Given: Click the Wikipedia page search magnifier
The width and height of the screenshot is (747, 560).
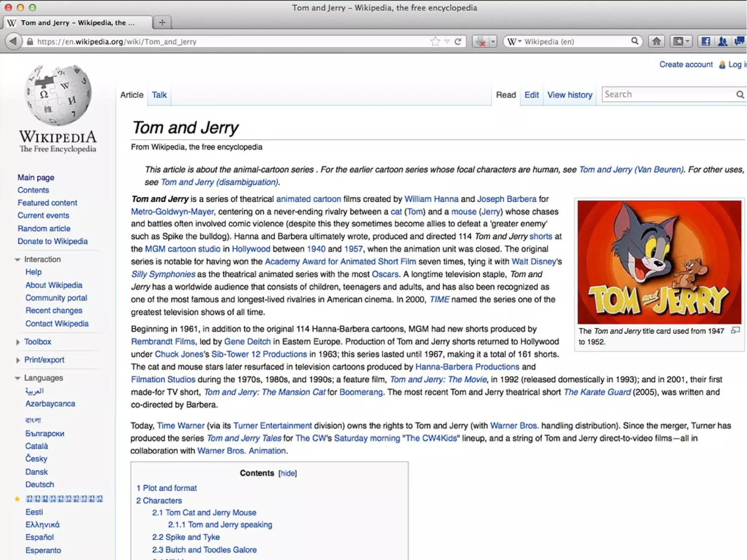Looking at the screenshot, I should [739, 94].
